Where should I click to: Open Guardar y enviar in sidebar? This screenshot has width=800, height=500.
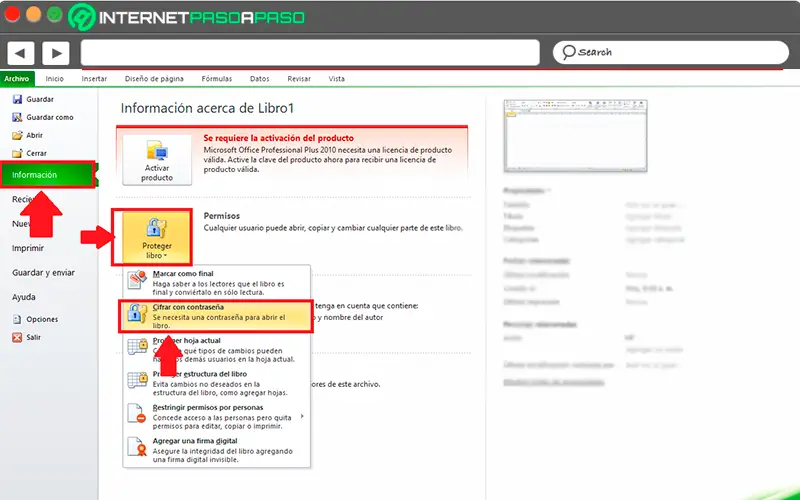coord(43,273)
